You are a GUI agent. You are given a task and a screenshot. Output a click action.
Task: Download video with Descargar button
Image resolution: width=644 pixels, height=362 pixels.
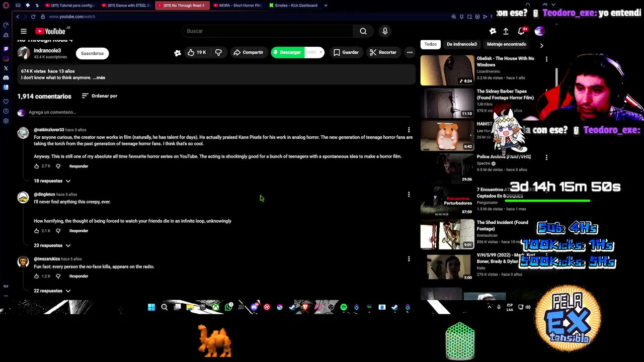[287, 52]
